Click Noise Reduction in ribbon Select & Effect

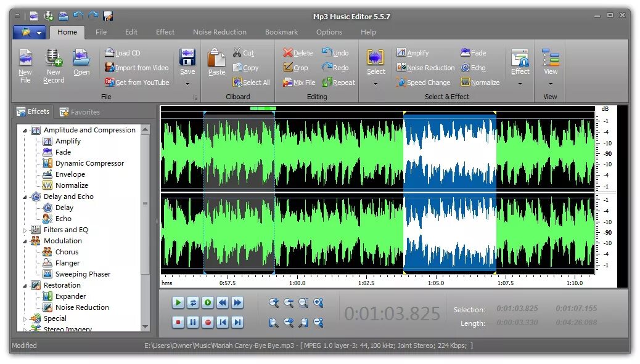[x=425, y=68]
